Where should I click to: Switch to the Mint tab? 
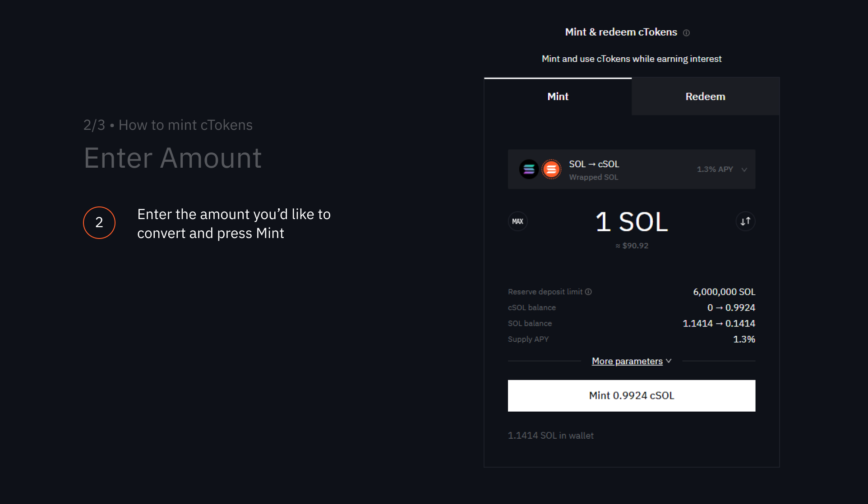[558, 96]
